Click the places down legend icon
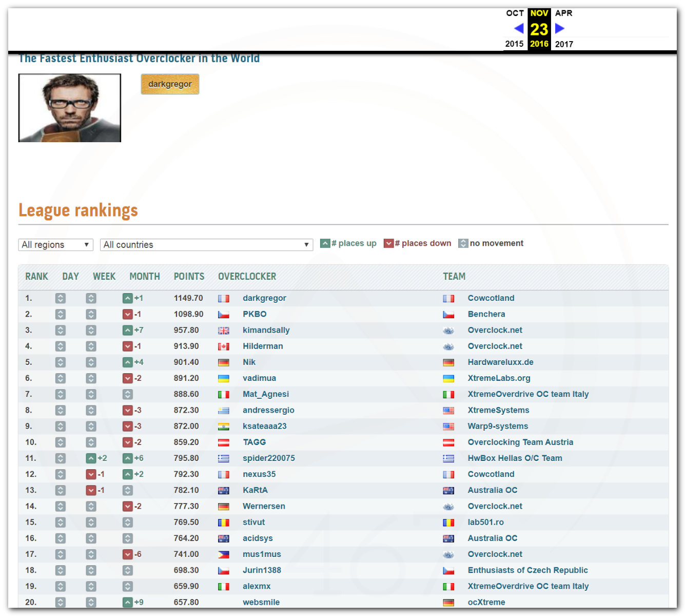 tap(388, 243)
